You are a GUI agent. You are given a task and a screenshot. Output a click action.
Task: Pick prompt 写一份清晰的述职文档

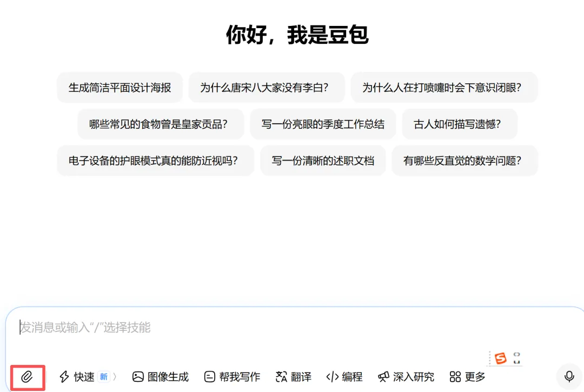pyautogui.click(x=323, y=161)
